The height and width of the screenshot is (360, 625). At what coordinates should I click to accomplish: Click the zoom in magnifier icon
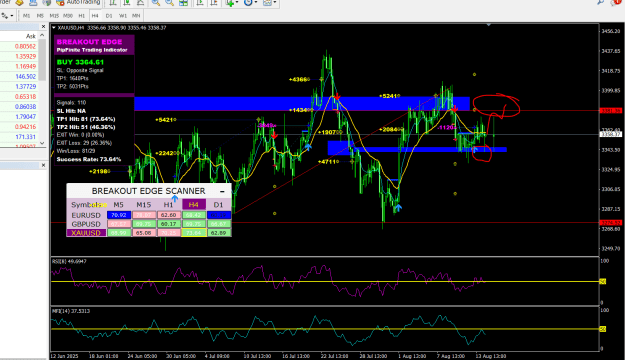[156, 3]
